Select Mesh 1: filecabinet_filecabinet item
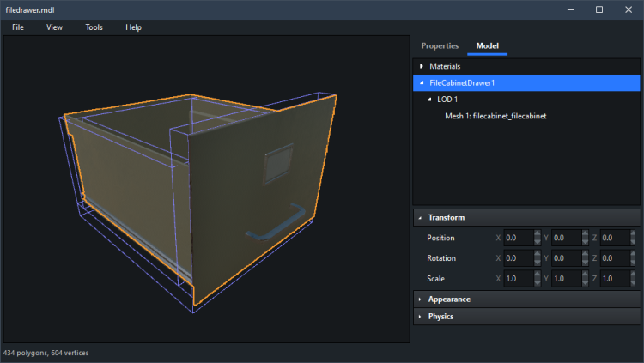644x363 pixels. [x=495, y=116]
